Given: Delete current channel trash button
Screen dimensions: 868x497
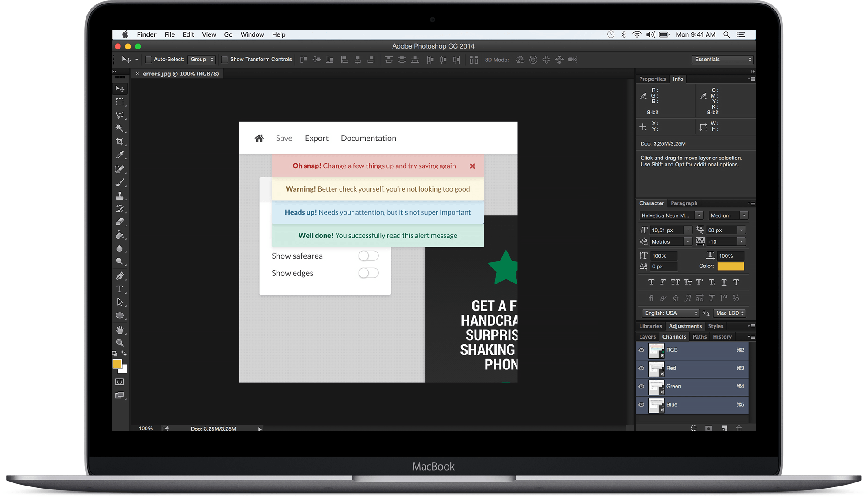Looking at the screenshot, I should point(739,429).
